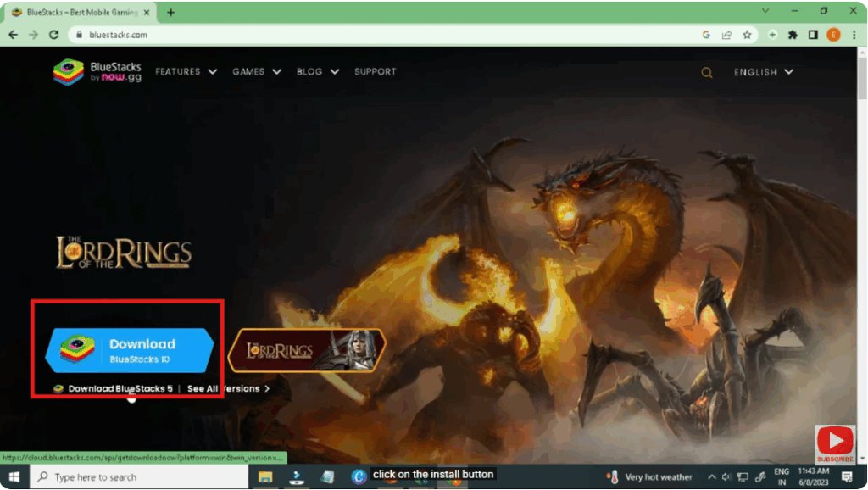Reload the page with the refresh icon

53,35
